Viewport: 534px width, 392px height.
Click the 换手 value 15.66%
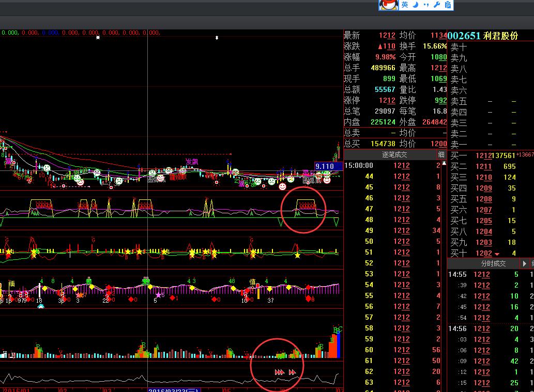(435, 46)
